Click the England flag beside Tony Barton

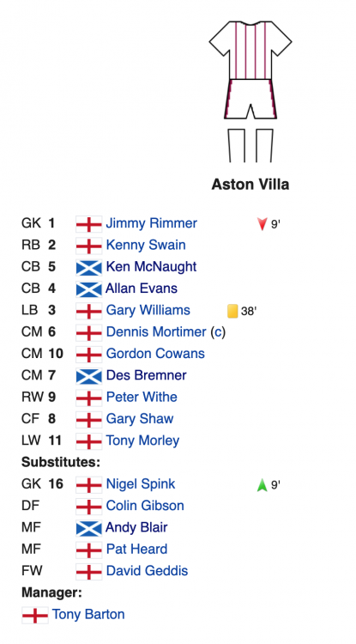tap(35, 616)
